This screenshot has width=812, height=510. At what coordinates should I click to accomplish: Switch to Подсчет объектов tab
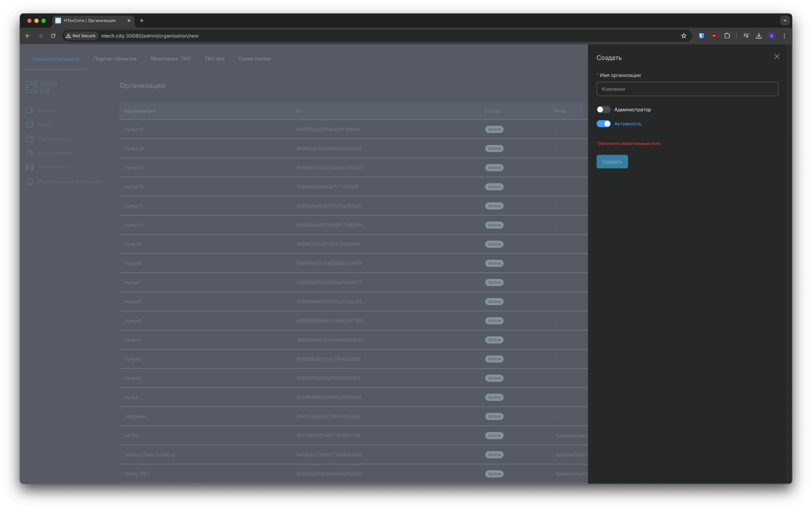(115, 59)
